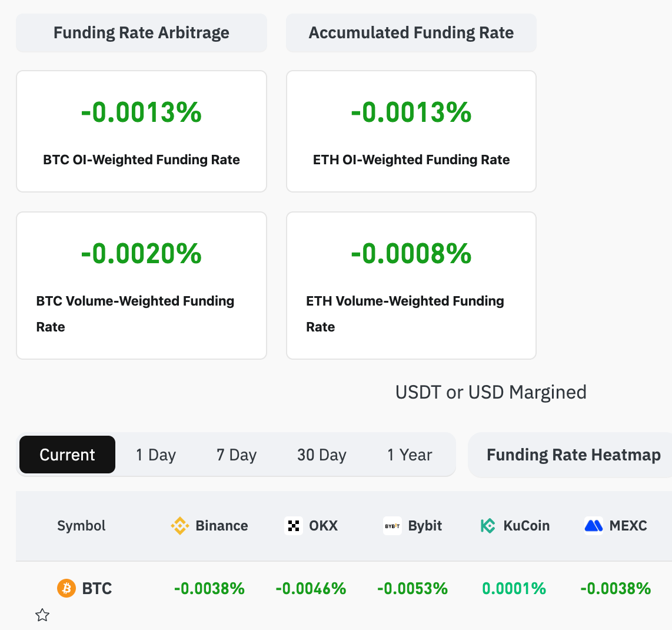Open the Funding Rate Heatmap
This screenshot has height=630, width=672.
pyautogui.click(x=573, y=455)
